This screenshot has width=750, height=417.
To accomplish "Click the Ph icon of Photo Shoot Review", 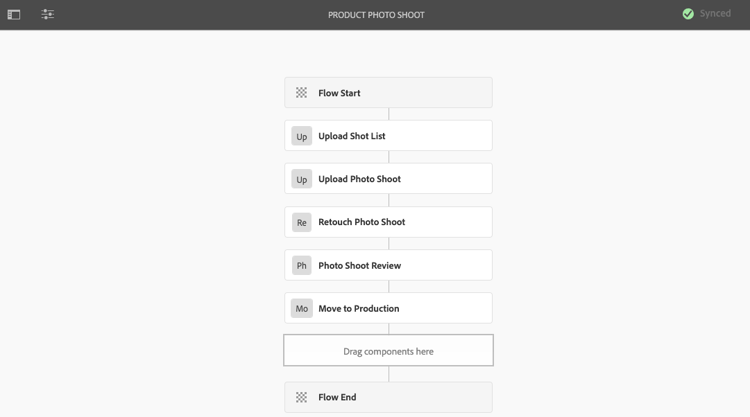I will (x=302, y=265).
